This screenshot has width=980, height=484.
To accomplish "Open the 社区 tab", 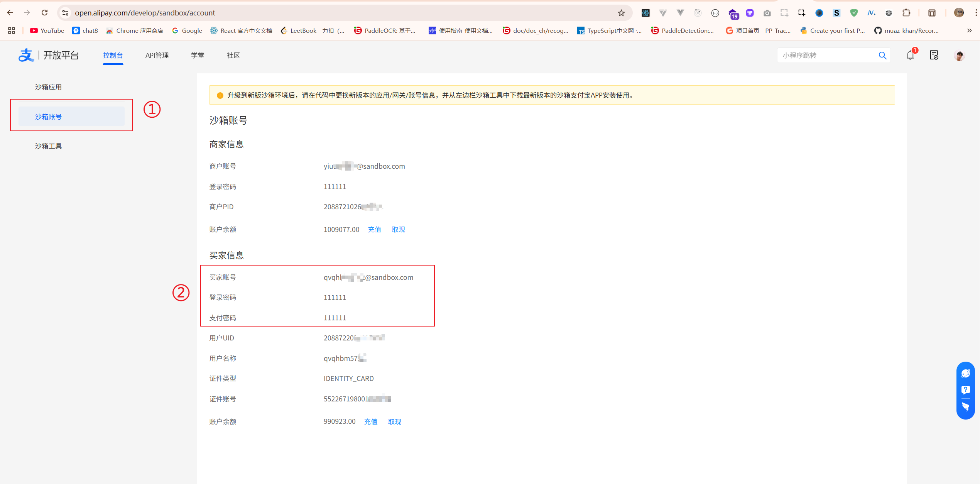I will (x=233, y=55).
